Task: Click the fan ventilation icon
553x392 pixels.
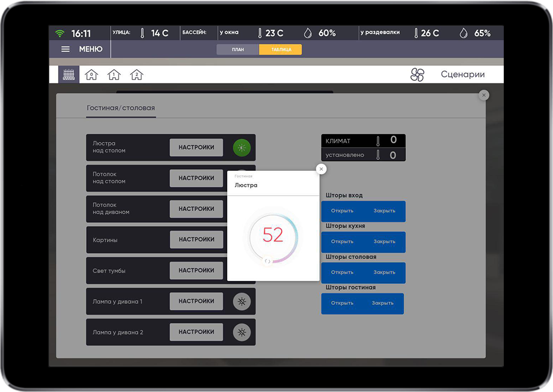Action: [418, 75]
